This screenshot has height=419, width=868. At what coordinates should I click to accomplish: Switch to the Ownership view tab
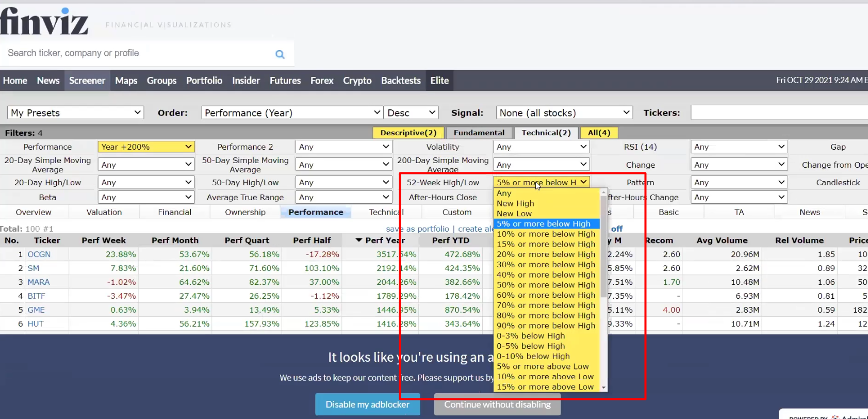click(x=245, y=212)
